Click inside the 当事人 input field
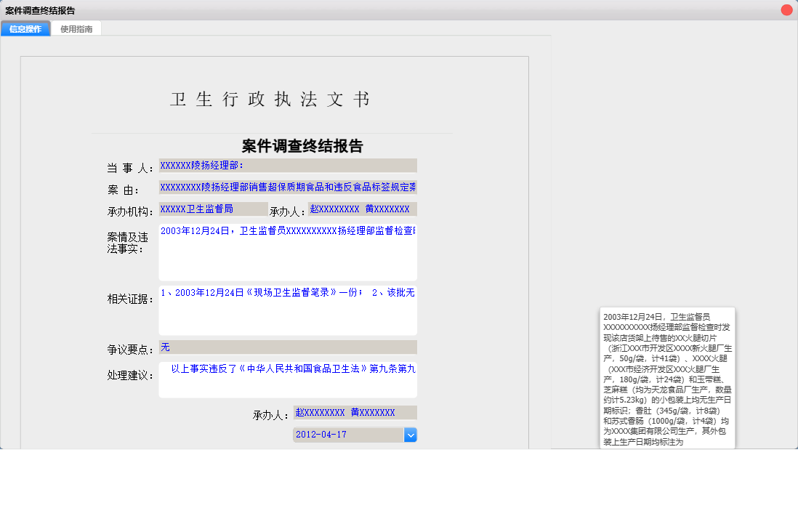798x532 pixels. coord(287,164)
